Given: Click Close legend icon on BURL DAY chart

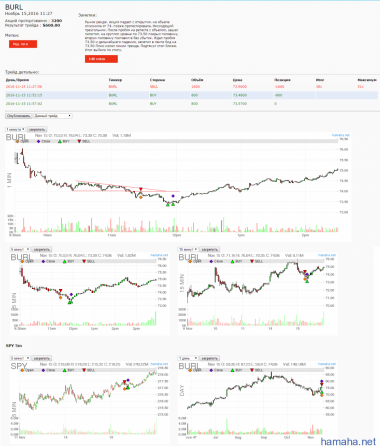Looking at the screenshot, I should [x=211, y=370].
